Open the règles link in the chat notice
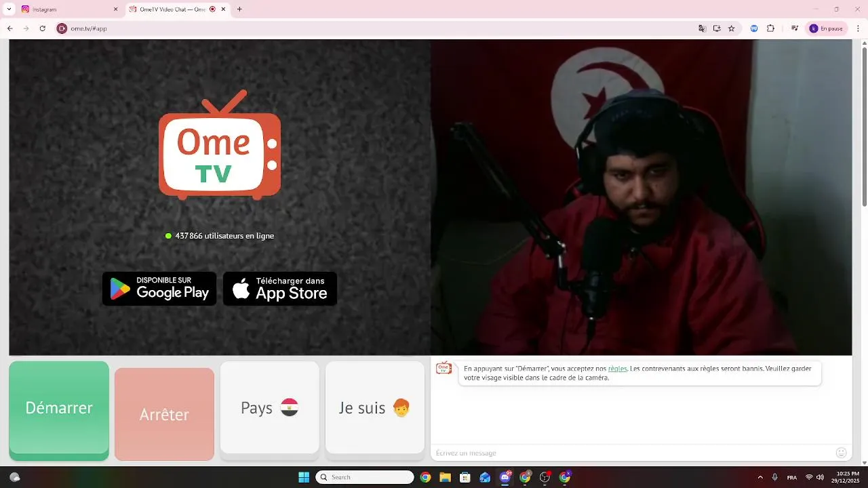The width and height of the screenshot is (868, 488). click(617, 369)
